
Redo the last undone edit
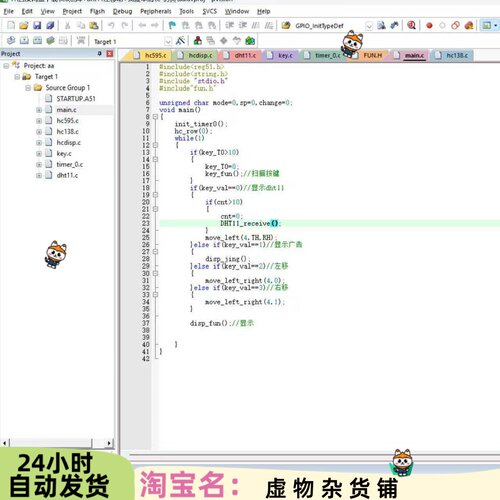[125, 25]
